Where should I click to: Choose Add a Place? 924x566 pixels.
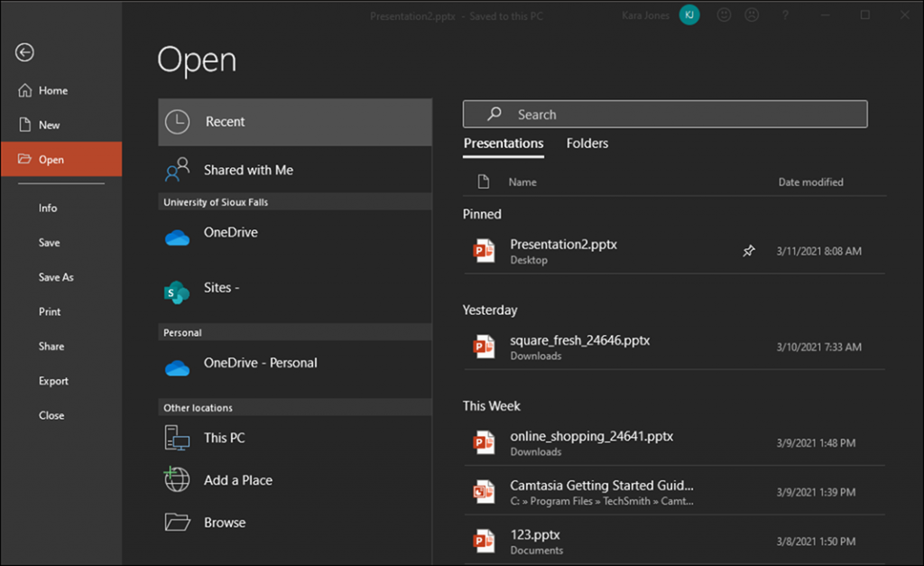pos(295,480)
